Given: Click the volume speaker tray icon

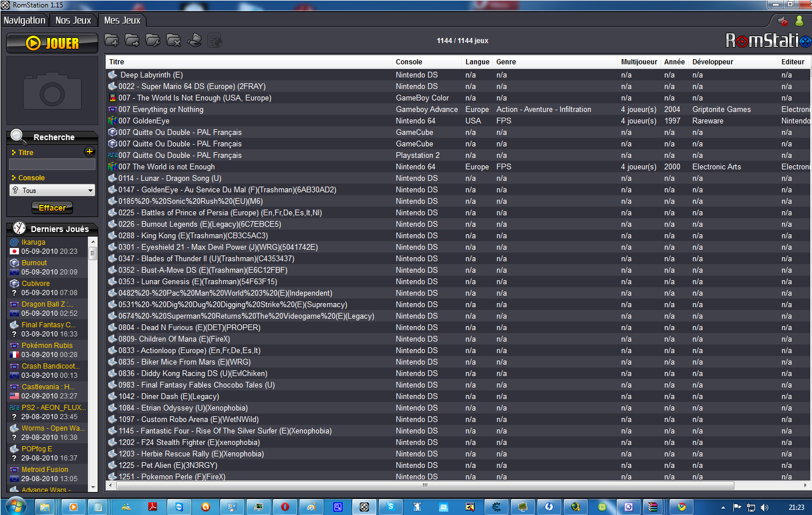Looking at the screenshot, I should [x=764, y=508].
